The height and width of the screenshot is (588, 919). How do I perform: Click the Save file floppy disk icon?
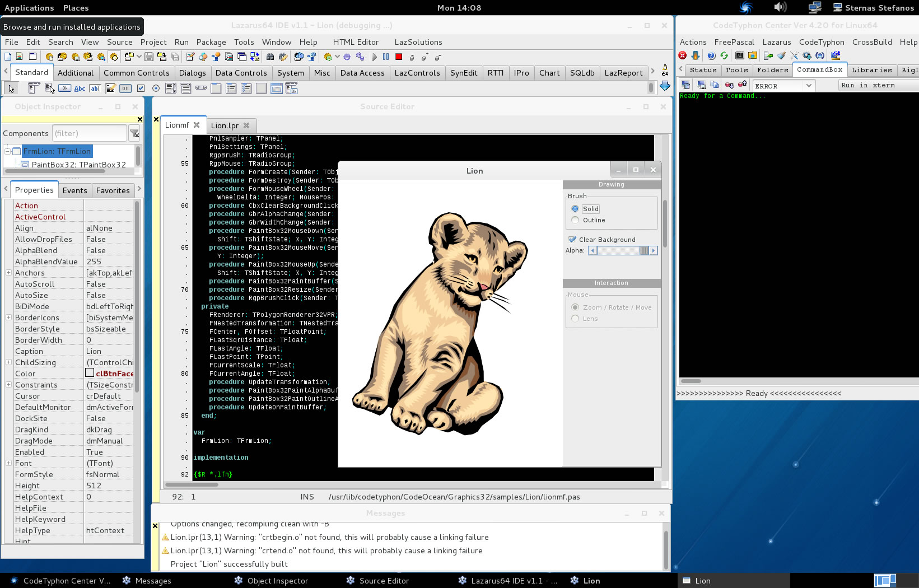149,57
